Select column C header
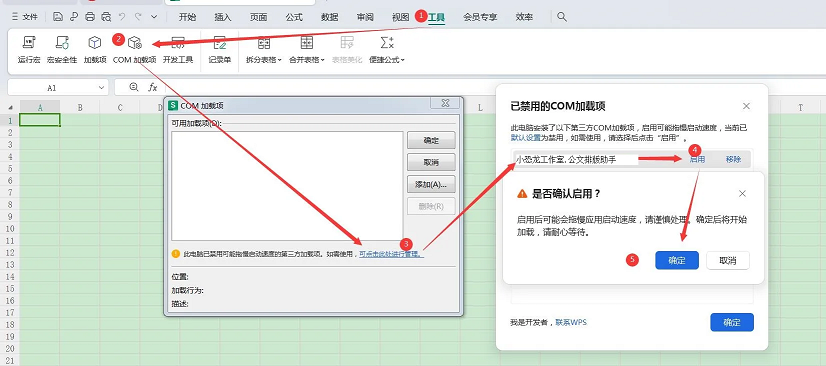This screenshot has width=826, height=366. (x=120, y=107)
